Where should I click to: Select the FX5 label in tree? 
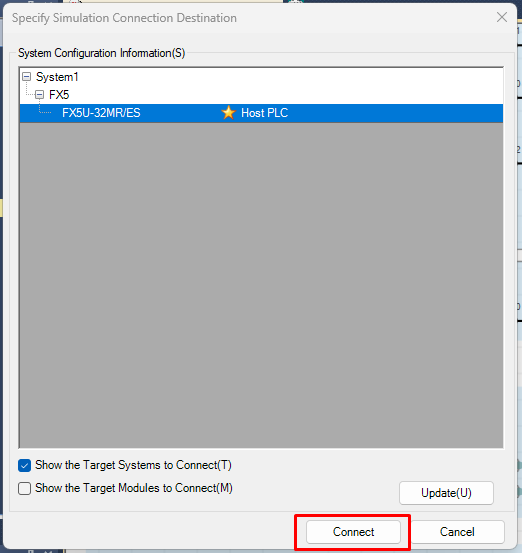tap(59, 95)
